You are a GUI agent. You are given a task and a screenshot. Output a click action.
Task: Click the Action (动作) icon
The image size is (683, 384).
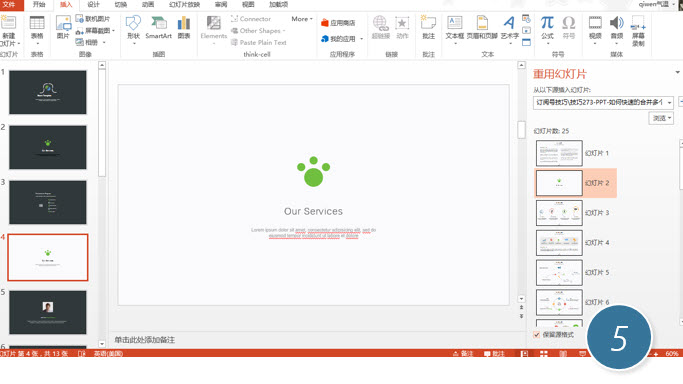point(402,23)
